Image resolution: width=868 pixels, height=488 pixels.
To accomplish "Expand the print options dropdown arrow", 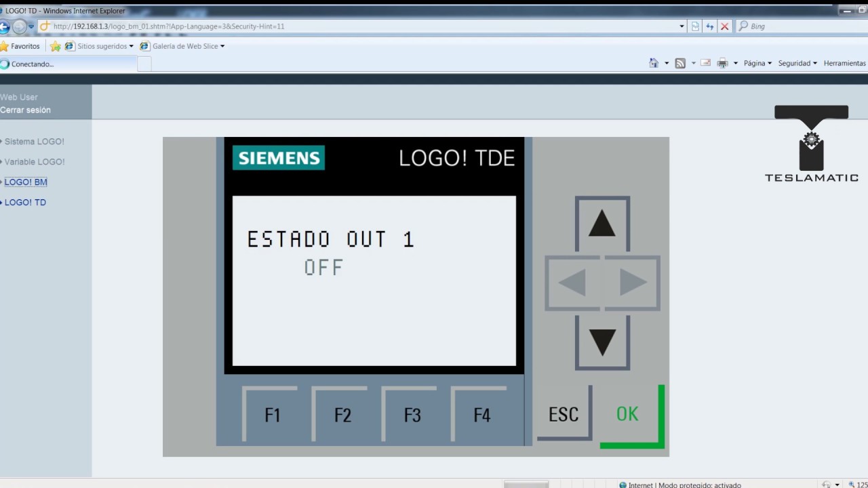I will 735,63.
